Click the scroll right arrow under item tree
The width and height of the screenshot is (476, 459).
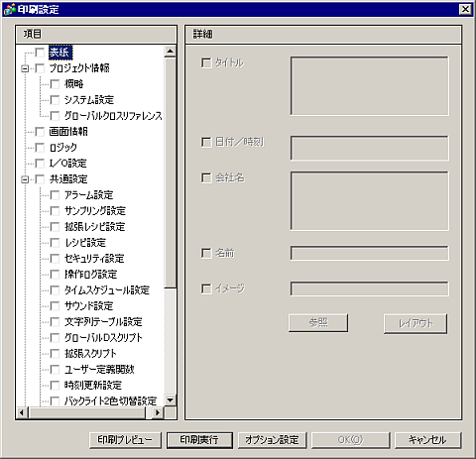coord(158,412)
